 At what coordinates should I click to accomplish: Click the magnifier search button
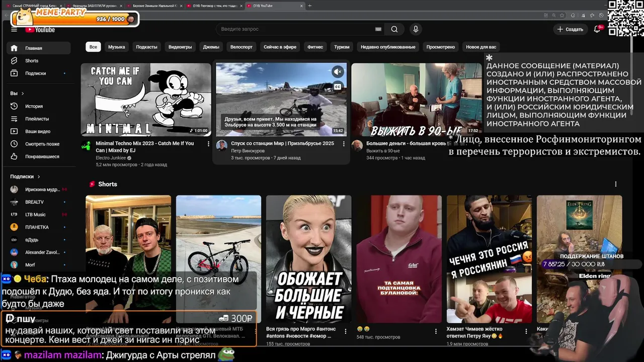(x=394, y=29)
